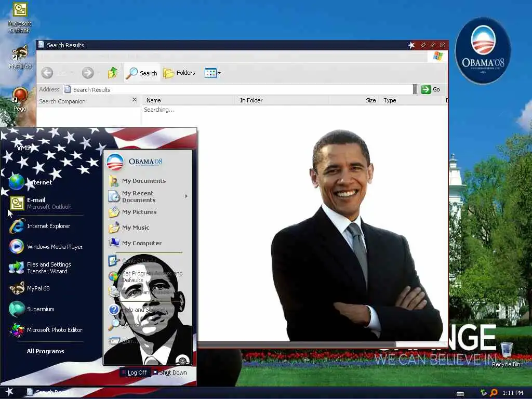This screenshot has height=399, width=532.
Task: Toggle the Search pane button
Action: pyautogui.click(x=141, y=73)
